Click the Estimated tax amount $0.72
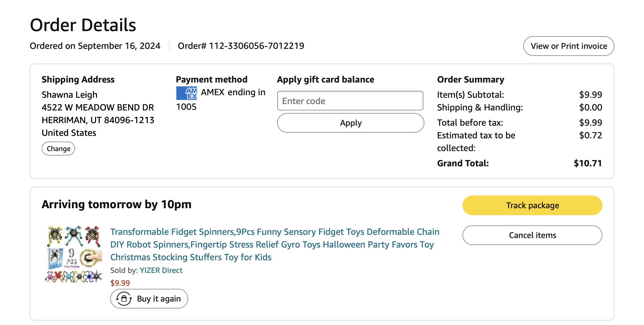 [590, 135]
